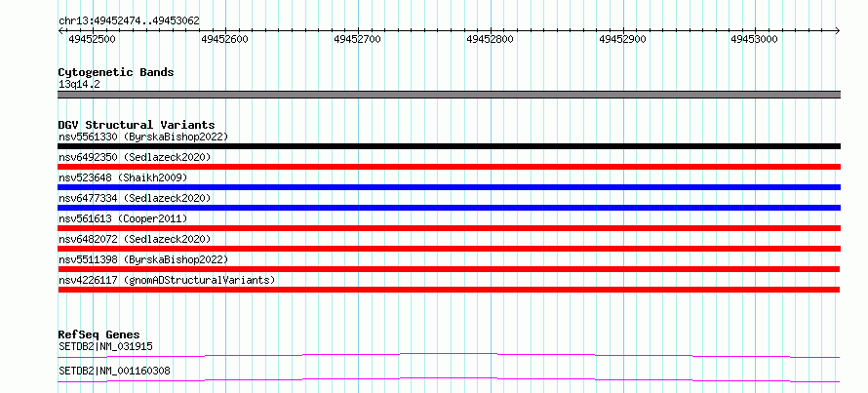Click the red nsv561613 variant bar

coord(449,228)
